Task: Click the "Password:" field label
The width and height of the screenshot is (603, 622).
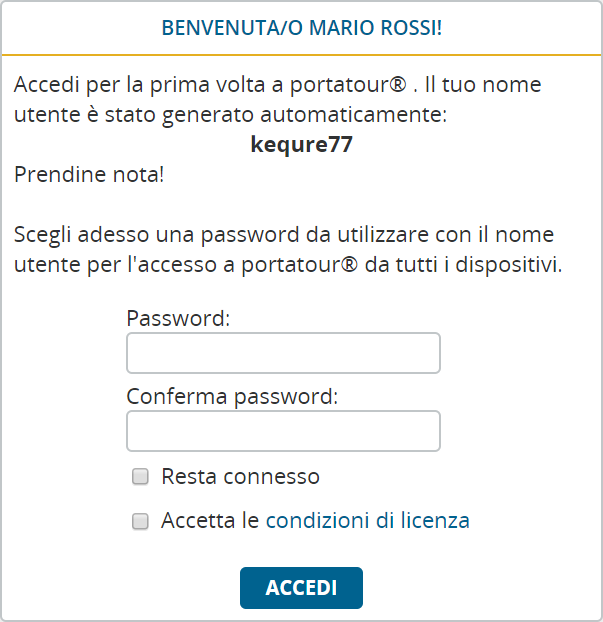Action: (178, 318)
